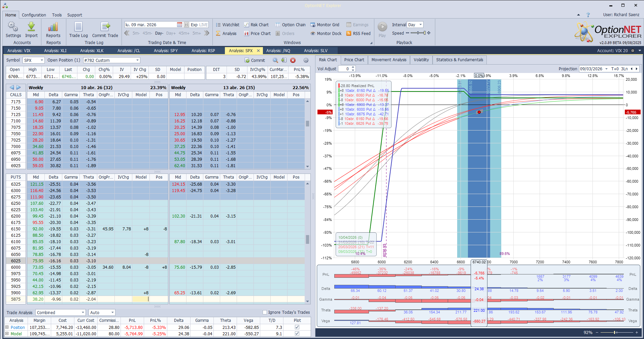Open the Monitor Grid
The image size is (644, 339).
click(x=325, y=25)
